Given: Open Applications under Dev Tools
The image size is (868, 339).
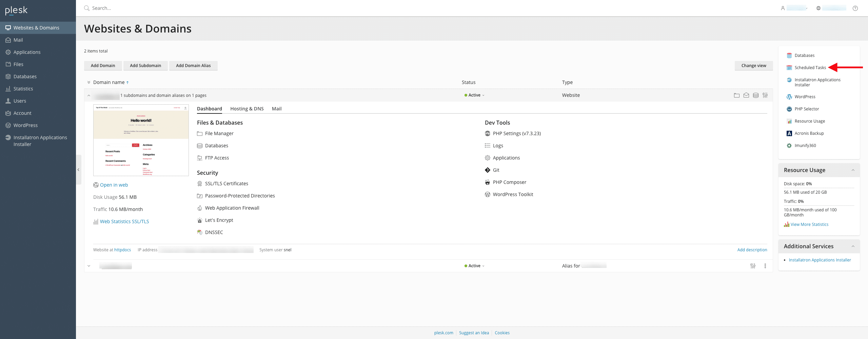Looking at the screenshot, I should (x=502, y=158).
